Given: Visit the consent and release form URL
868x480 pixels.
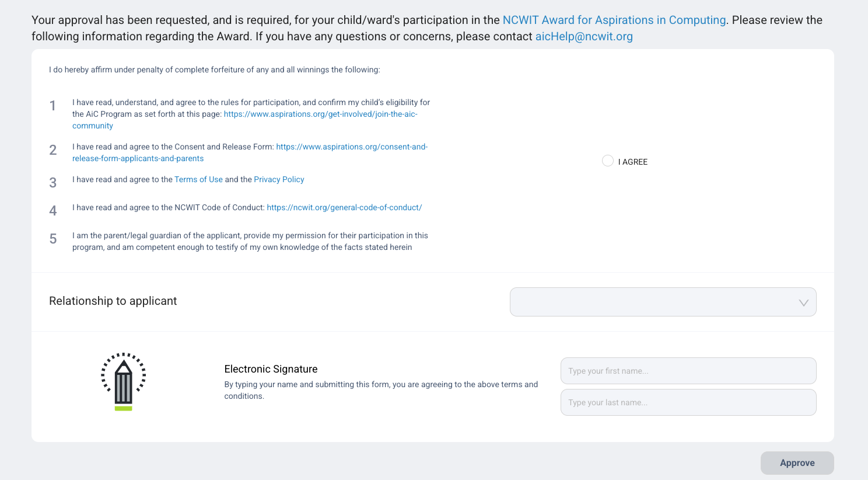Looking at the screenshot, I should tap(352, 147).
